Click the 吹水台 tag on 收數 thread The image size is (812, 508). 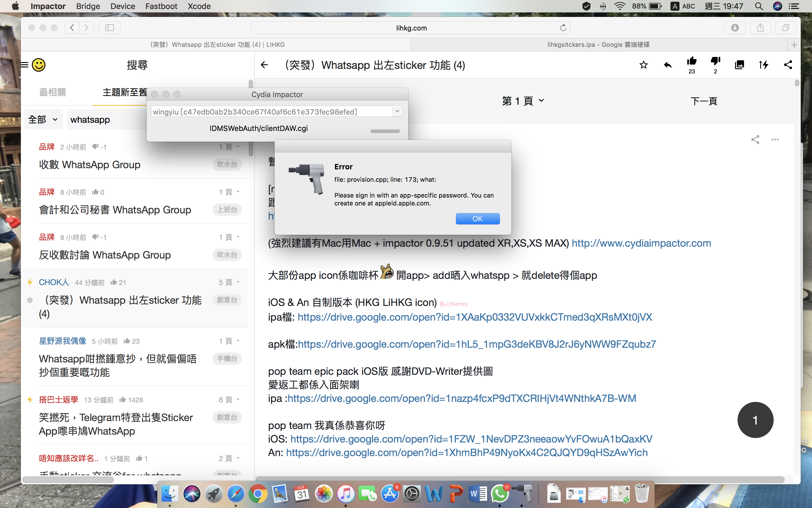(x=227, y=164)
